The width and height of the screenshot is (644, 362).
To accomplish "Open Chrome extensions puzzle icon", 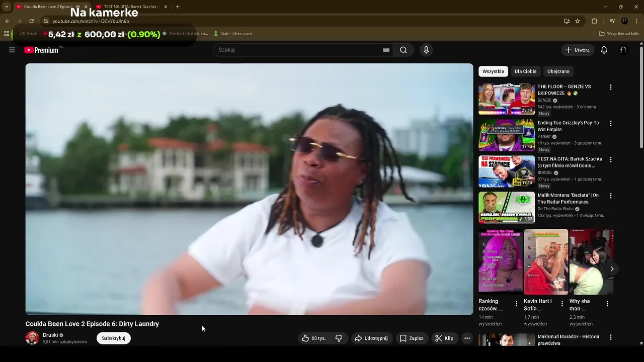I will [x=594, y=21].
